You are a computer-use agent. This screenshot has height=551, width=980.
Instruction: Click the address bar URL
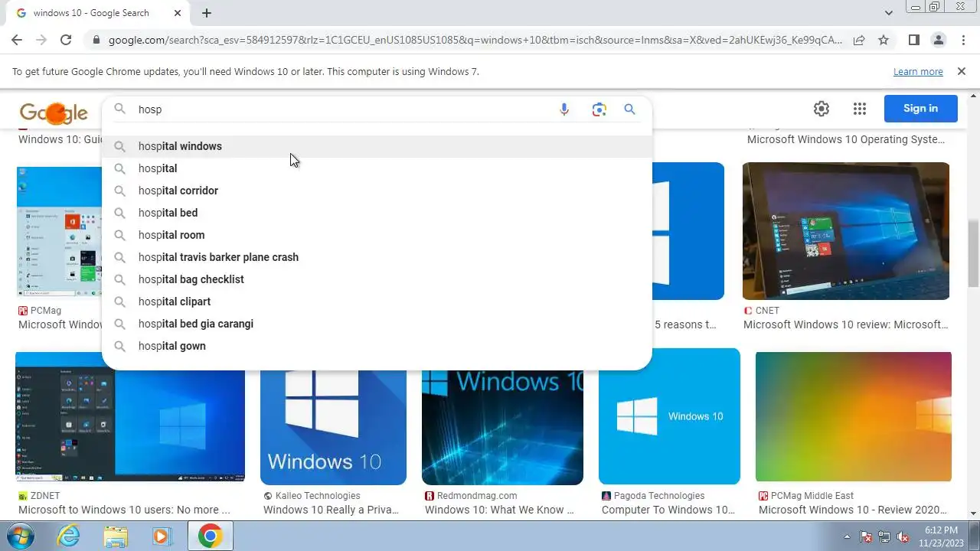[x=475, y=40]
